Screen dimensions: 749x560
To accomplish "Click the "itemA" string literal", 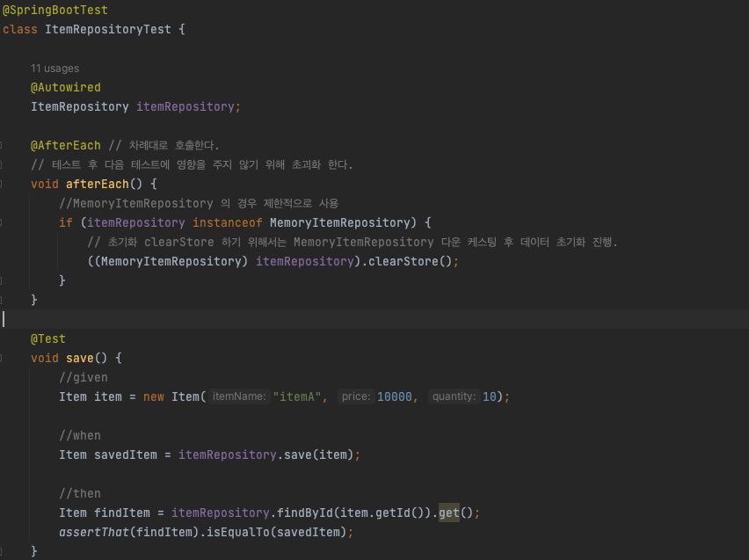I will coord(296,396).
